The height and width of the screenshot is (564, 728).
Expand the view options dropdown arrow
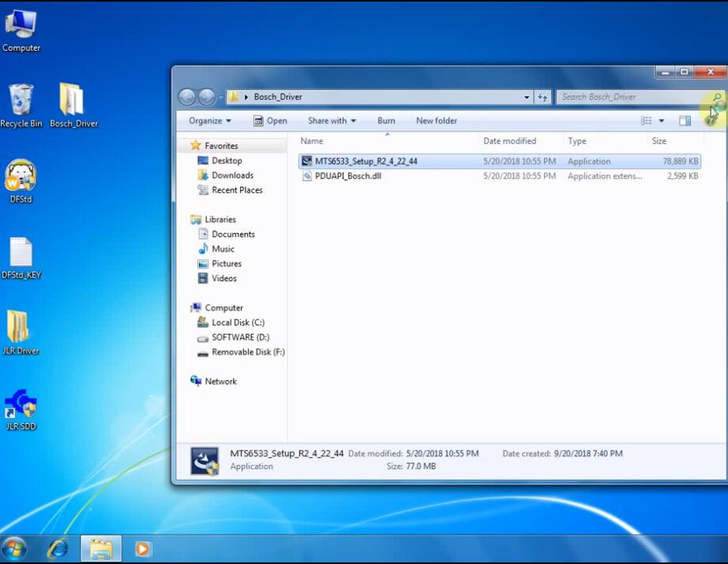tap(661, 120)
